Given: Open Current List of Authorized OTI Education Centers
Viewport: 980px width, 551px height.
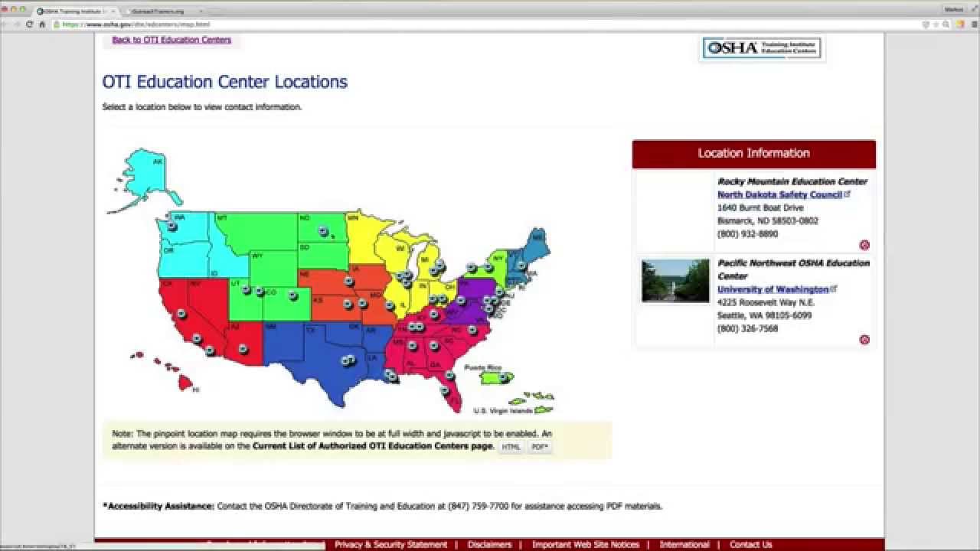Looking at the screenshot, I should (x=373, y=446).
